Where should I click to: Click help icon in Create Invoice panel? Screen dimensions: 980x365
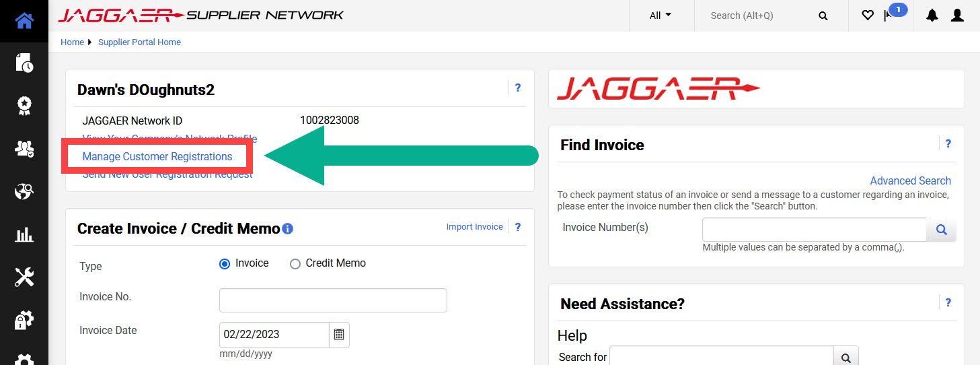[x=518, y=227]
